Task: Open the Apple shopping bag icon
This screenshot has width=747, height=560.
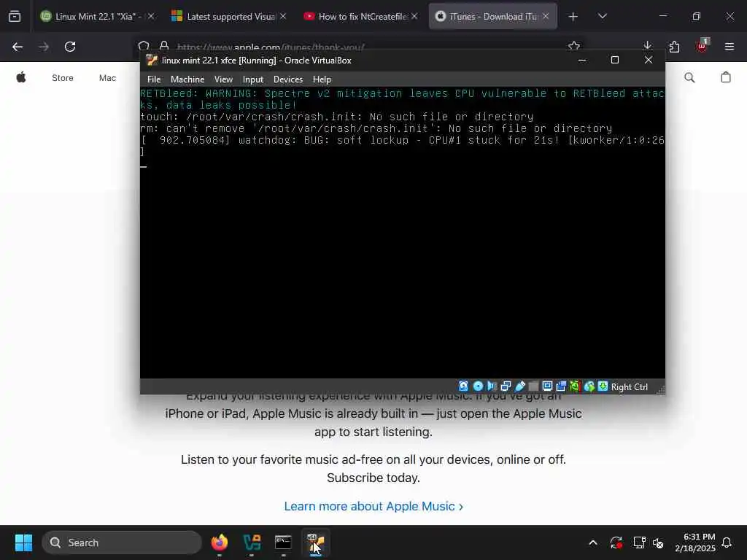Action: coord(726,77)
